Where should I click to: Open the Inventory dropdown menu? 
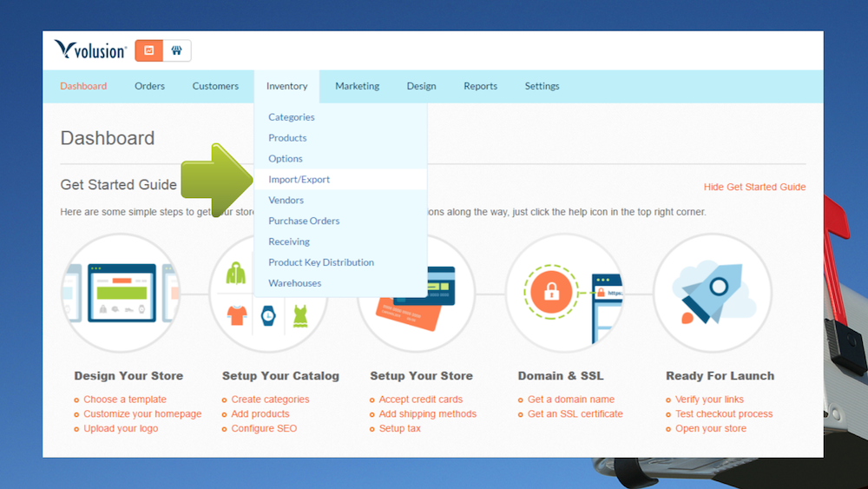pyautogui.click(x=286, y=86)
